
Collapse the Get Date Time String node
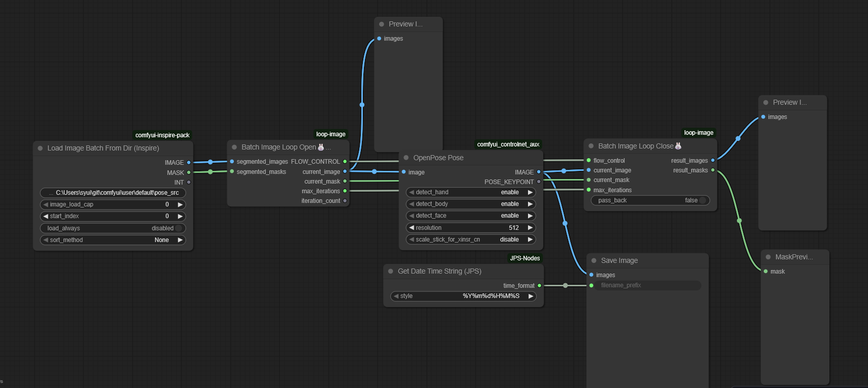pyautogui.click(x=390, y=271)
